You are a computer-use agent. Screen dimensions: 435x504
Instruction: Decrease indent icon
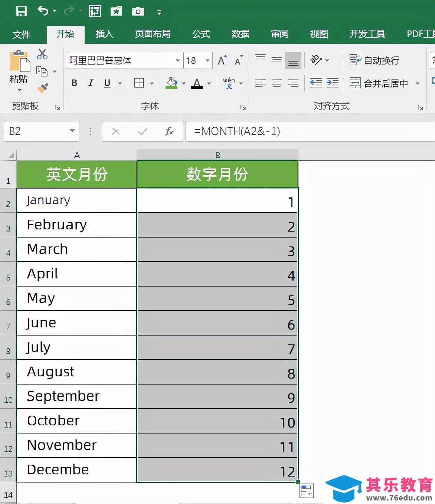316,83
